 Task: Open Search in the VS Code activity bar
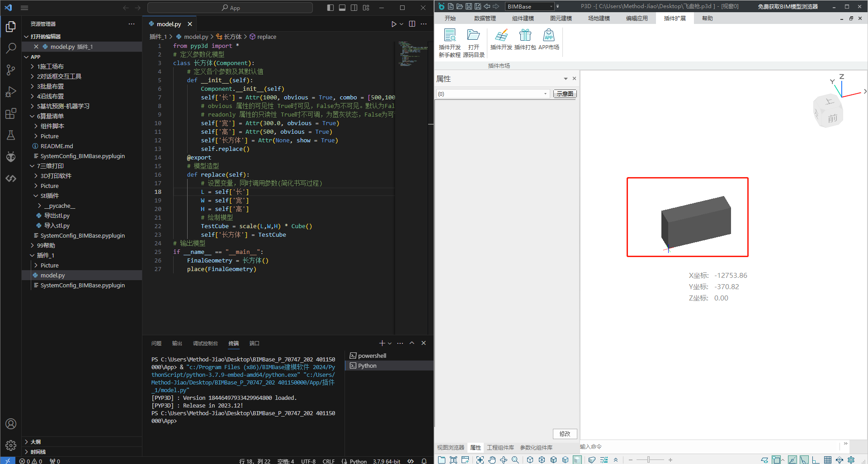point(11,48)
